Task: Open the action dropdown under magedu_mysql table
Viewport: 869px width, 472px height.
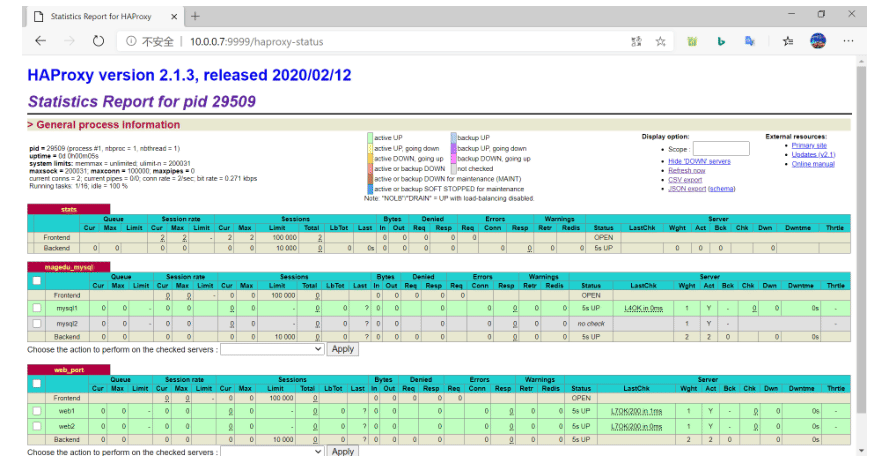Action: coord(272,349)
